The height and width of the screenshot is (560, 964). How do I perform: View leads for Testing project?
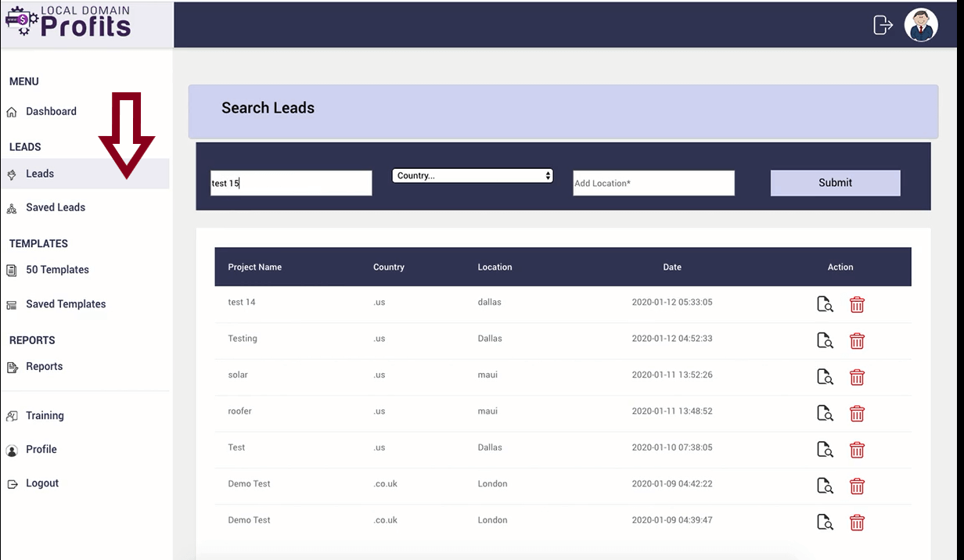click(825, 340)
